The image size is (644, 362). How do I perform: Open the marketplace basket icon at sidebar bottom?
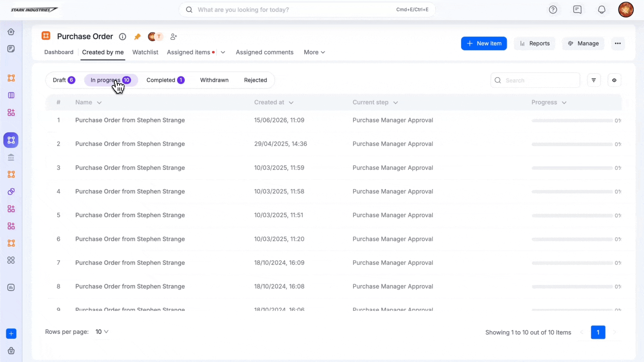click(11, 351)
